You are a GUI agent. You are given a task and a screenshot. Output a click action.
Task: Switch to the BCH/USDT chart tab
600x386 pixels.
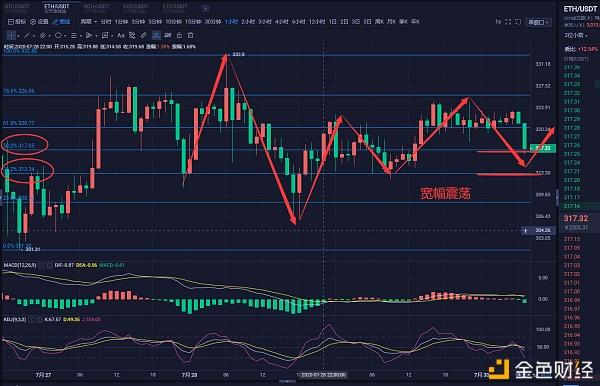(x=96, y=8)
